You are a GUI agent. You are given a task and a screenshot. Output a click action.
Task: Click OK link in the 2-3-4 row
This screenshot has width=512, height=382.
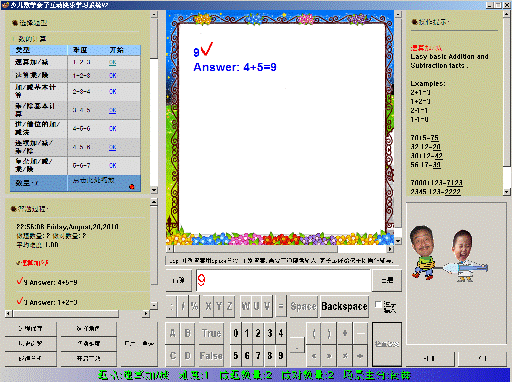coord(113,91)
